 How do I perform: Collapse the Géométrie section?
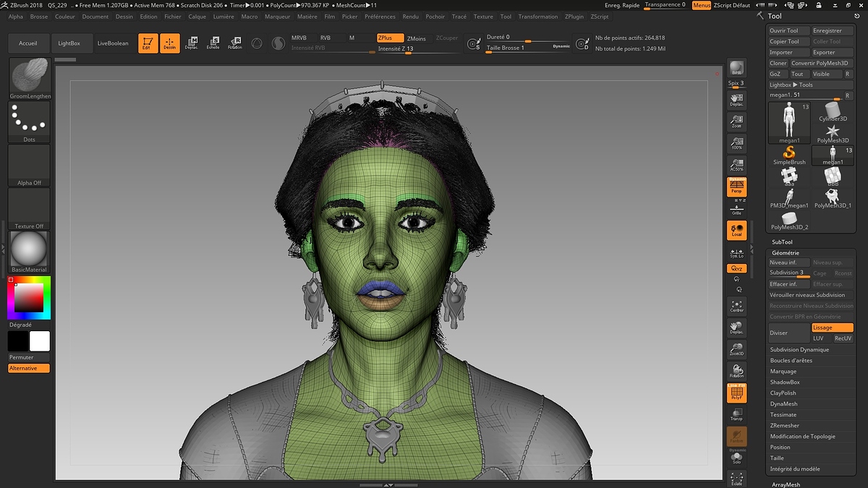click(x=786, y=253)
